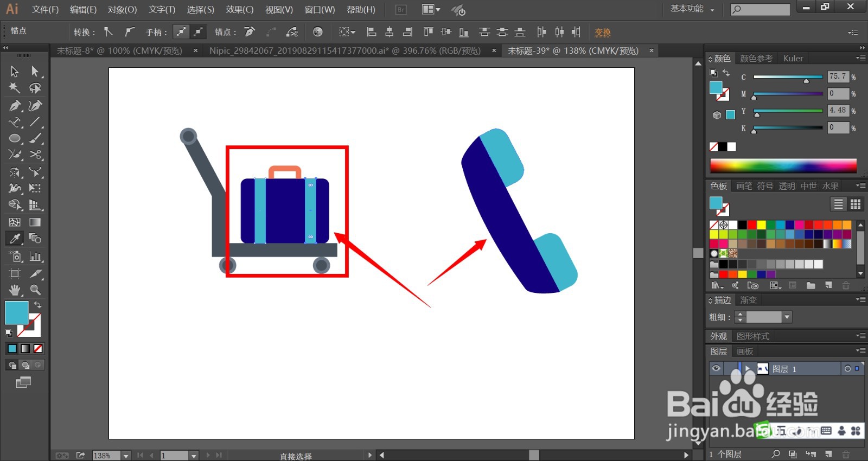
Task: Set paint mode to None in toolbox
Action: click(x=38, y=348)
